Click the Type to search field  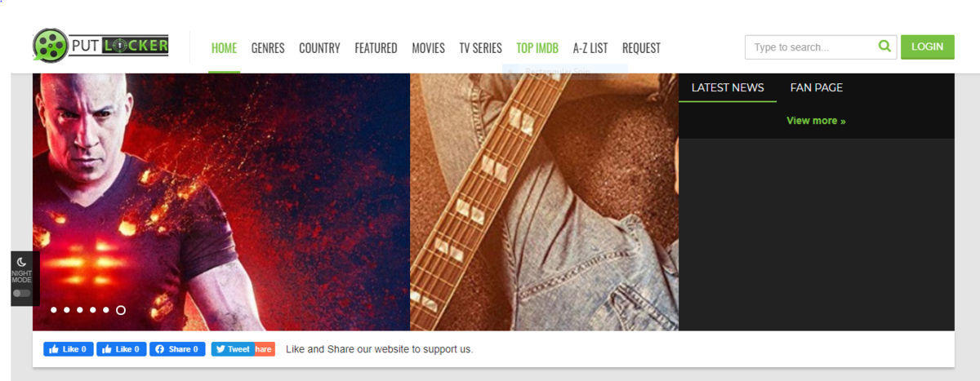(x=811, y=47)
